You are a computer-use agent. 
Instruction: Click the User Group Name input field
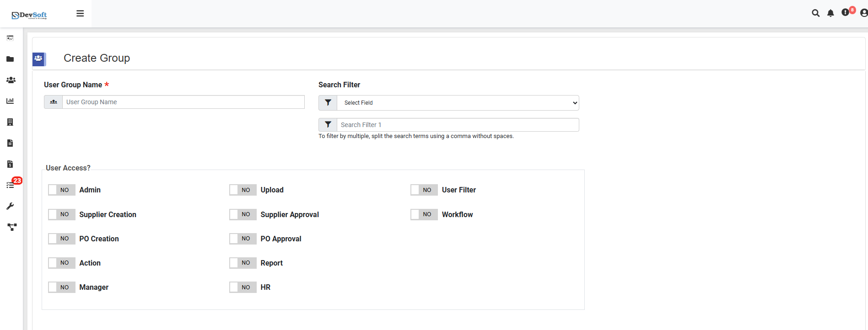click(183, 102)
